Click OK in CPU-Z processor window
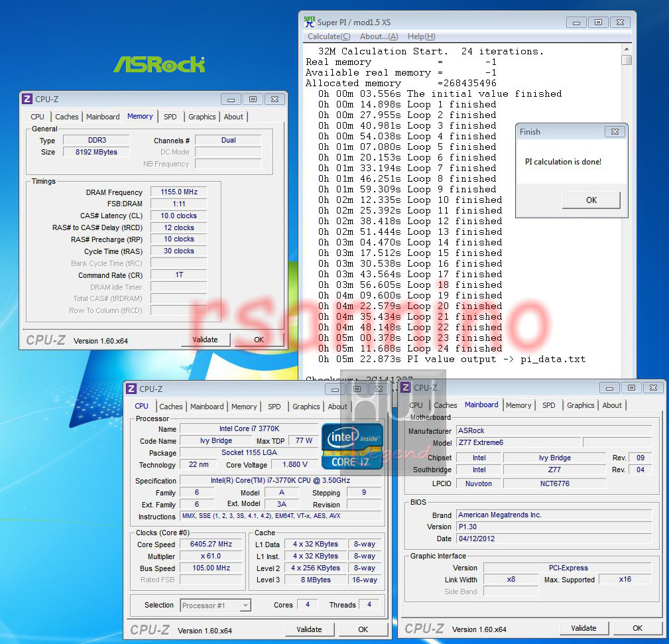The image size is (669, 644). pyautogui.click(x=363, y=629)
